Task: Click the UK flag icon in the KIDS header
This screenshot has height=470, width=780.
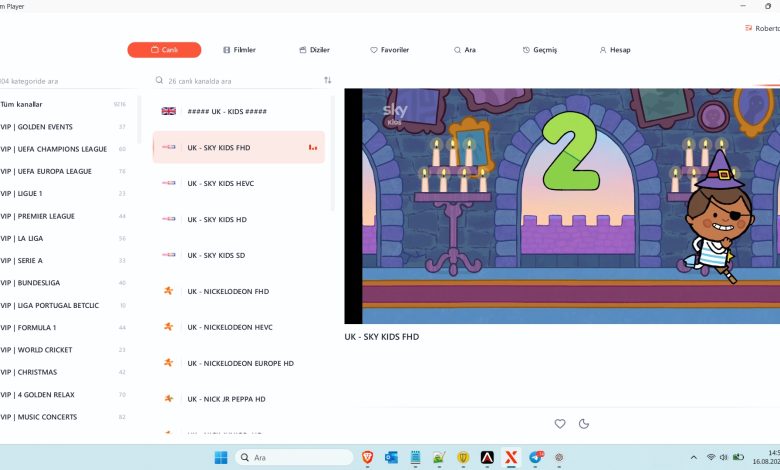Action: coord(169,111)
